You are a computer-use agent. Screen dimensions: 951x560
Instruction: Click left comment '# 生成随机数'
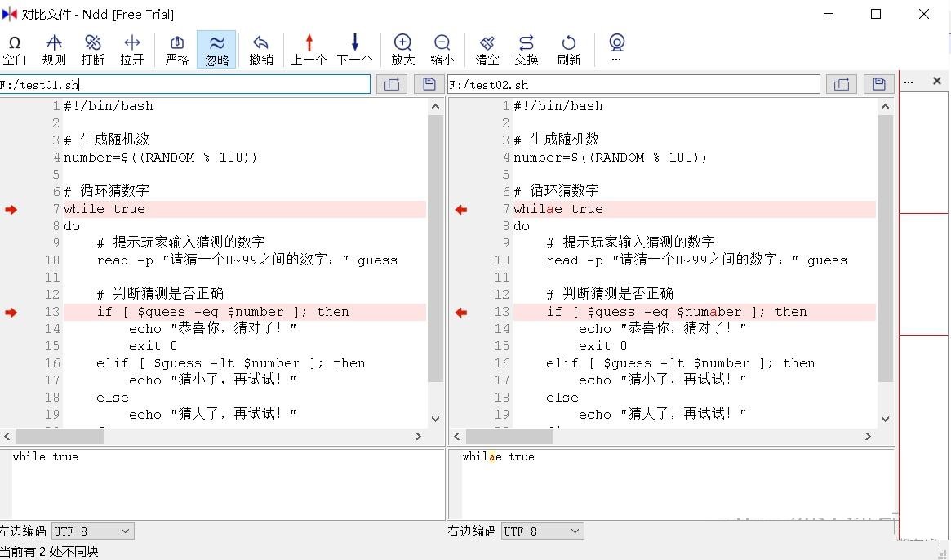(107, 140)
